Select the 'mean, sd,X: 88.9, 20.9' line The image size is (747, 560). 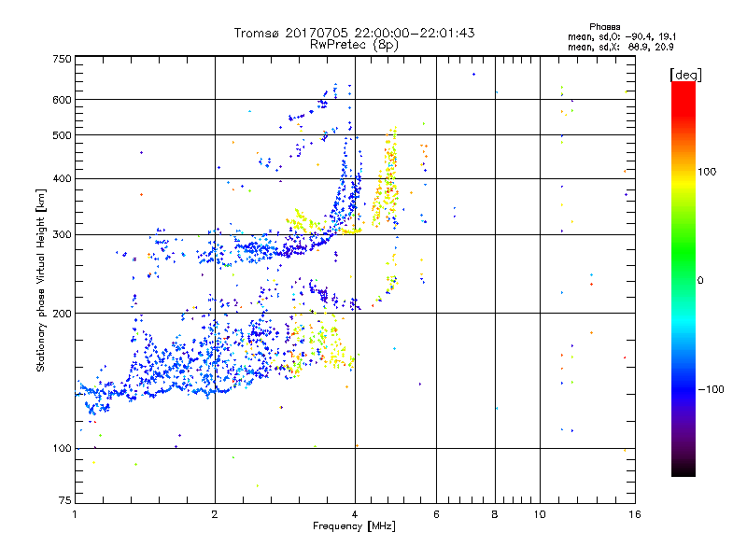620,47
